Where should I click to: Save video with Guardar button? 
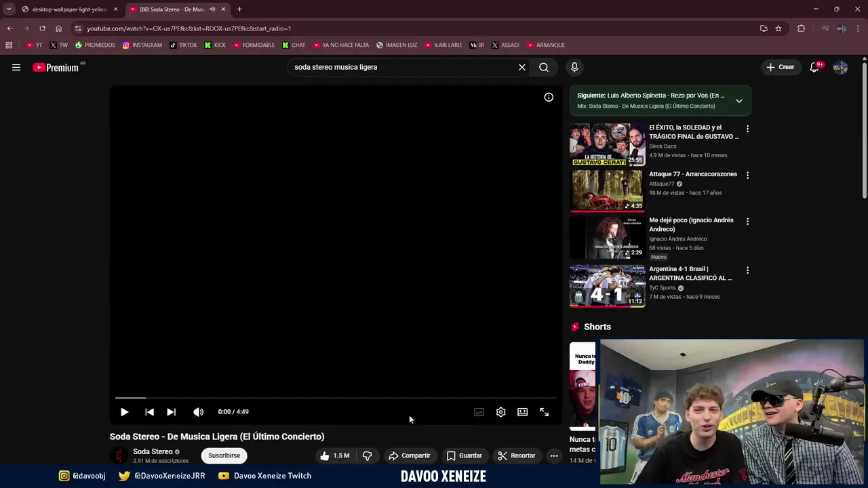pos(464,455)
